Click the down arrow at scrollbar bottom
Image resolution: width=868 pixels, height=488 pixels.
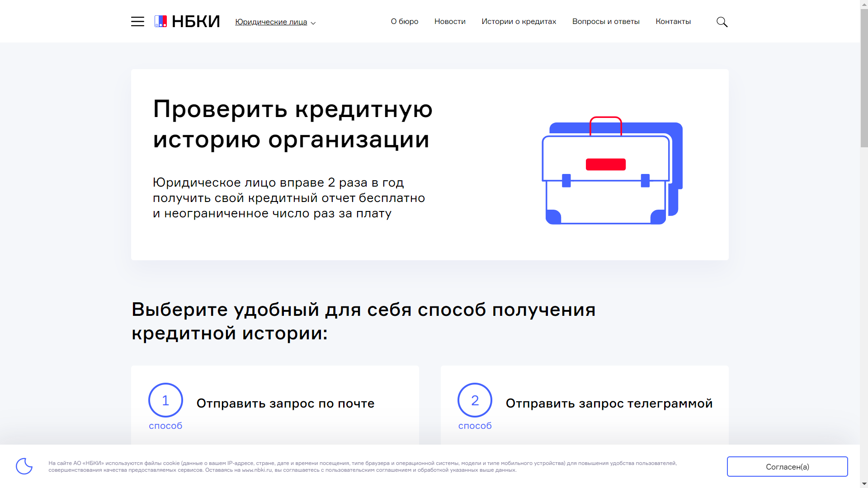(864, 484)
